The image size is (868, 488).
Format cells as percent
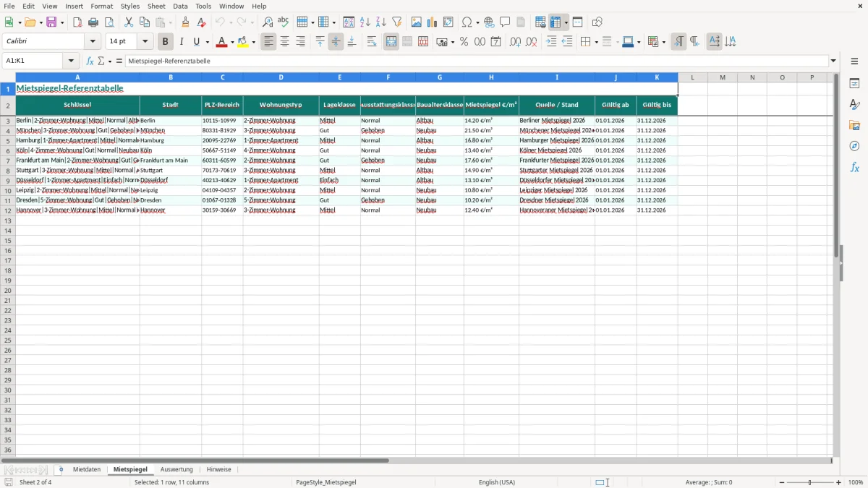(x=464, y=42)
